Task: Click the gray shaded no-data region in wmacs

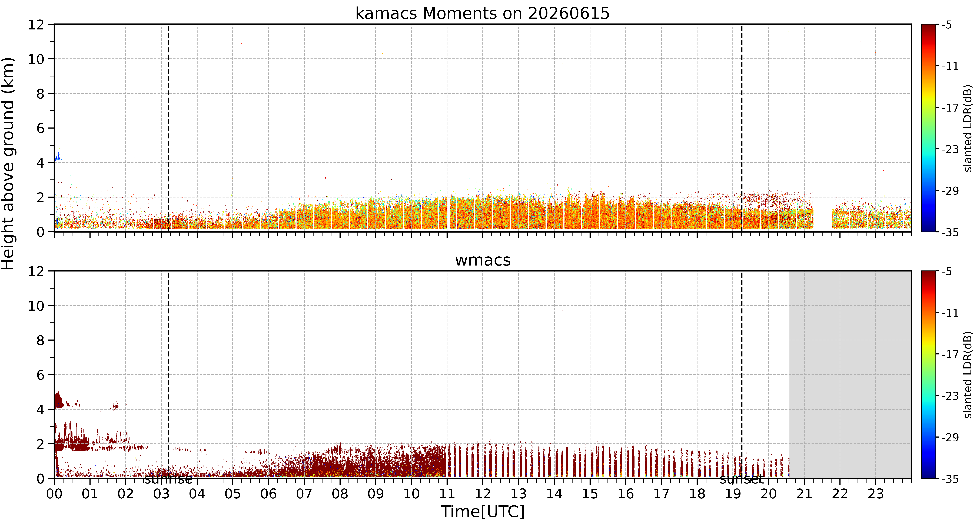Action: [850, 375]
